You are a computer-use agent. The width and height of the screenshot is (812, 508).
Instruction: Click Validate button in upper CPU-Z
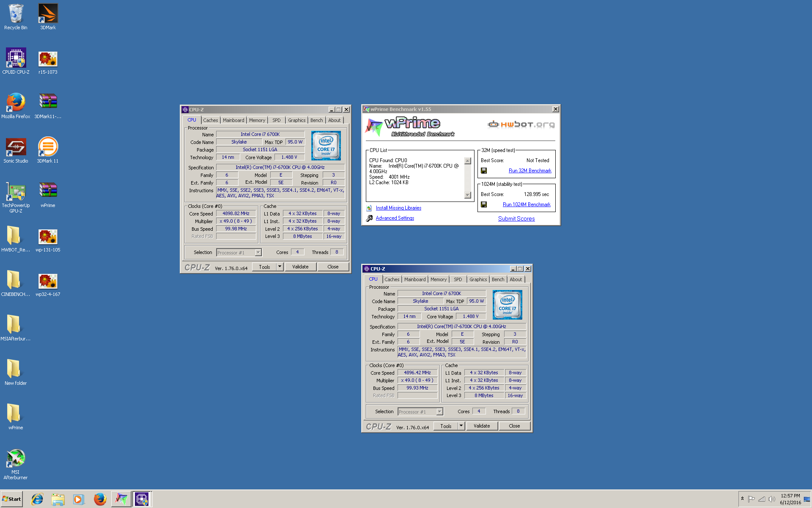300,267
